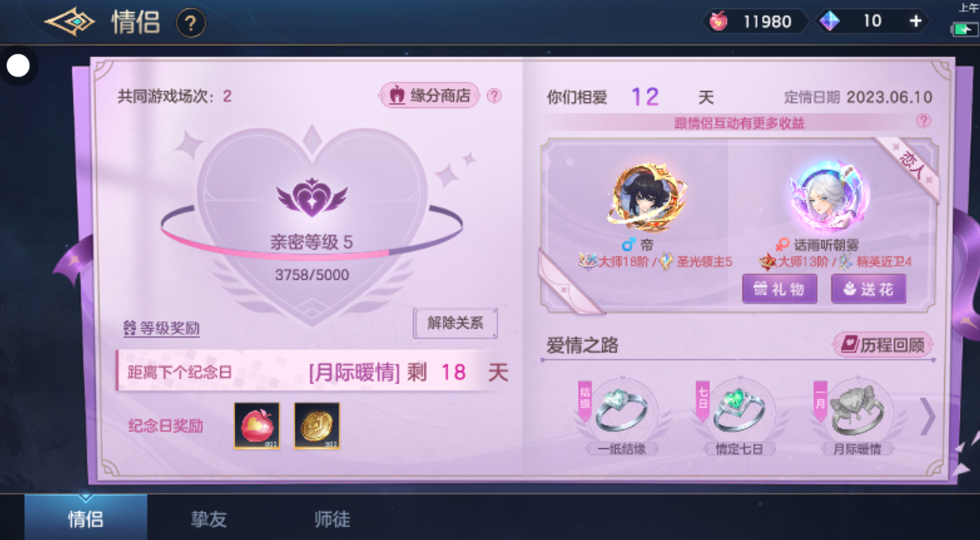Click the help icon on 跟情侣互动有更多收益 bar
Screen dimensions: 980x540
coord(924,121)
